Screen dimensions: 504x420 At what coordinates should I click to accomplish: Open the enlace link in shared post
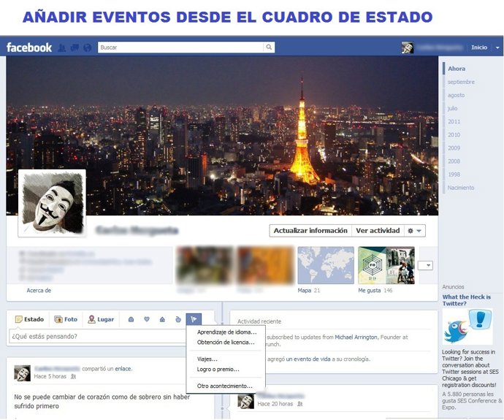click(x=123, y=369)
